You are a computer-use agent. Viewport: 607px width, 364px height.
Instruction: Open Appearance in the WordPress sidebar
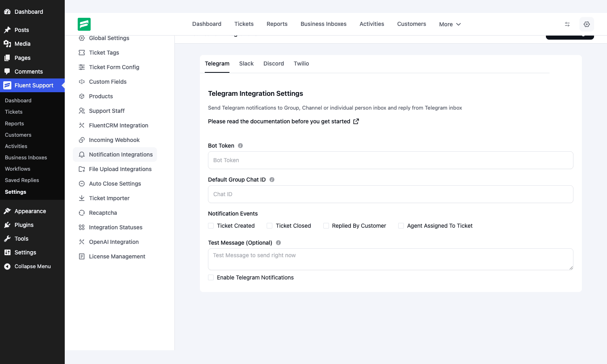coord(32,211)
